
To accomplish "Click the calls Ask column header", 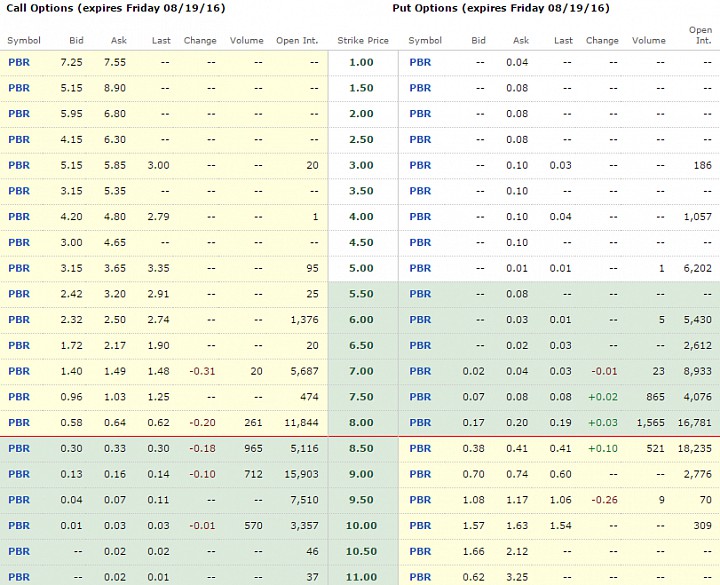I will click(x=118, y=40).
